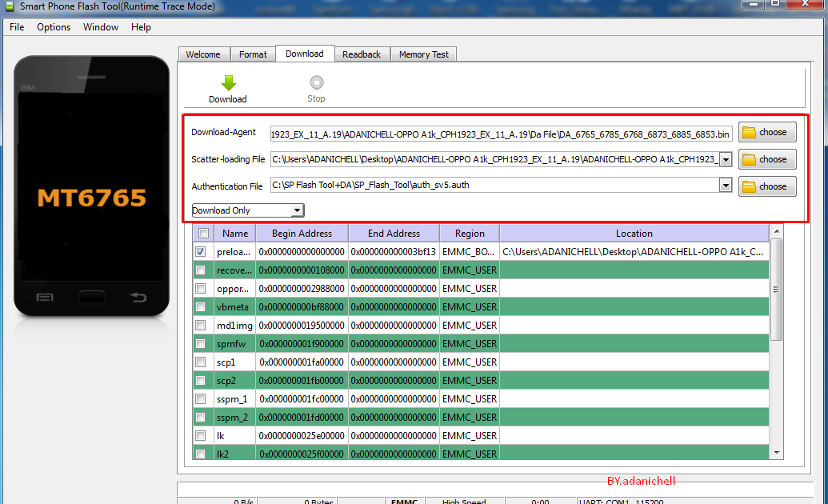
Task: Open folder chooser for Download-Agent file
Action: 766,132
